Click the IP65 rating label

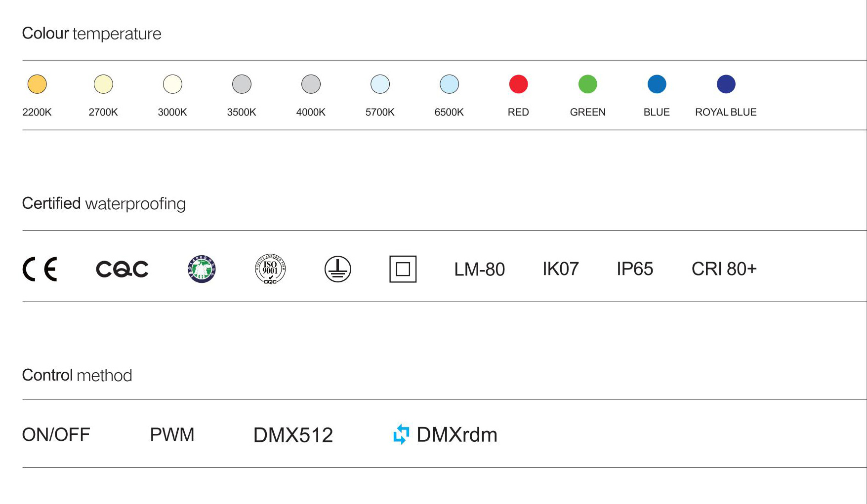point(635,269)
